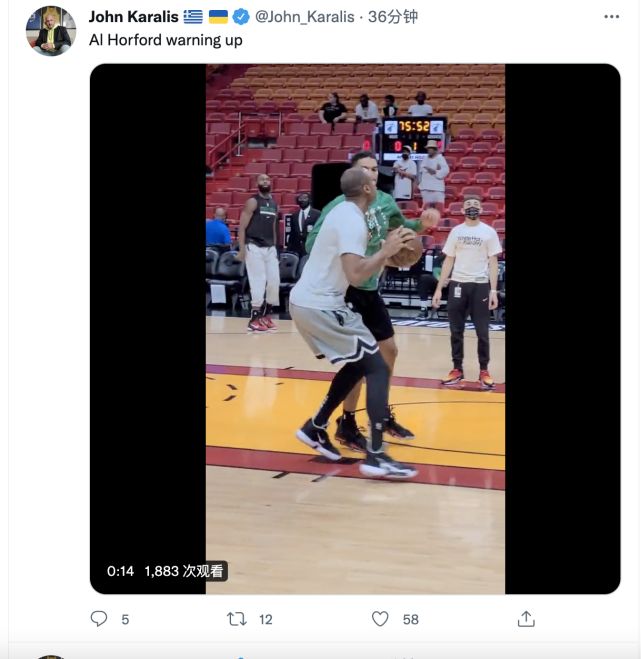Open the tweet via 36分钟 timestamp

coord(393,17)
